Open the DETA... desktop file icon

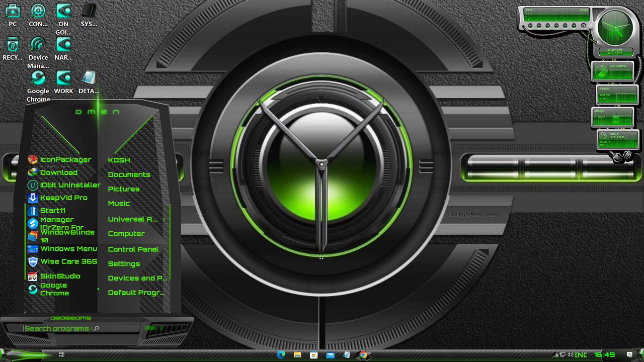89,82
